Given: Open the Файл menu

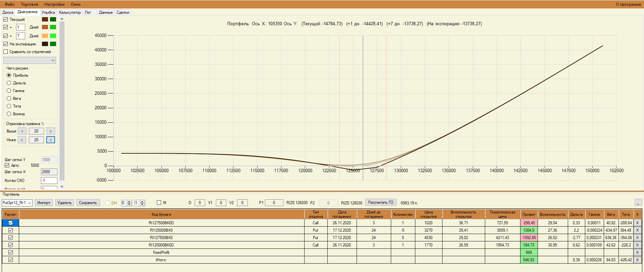Looking at the screenshot, I should 9,4.
